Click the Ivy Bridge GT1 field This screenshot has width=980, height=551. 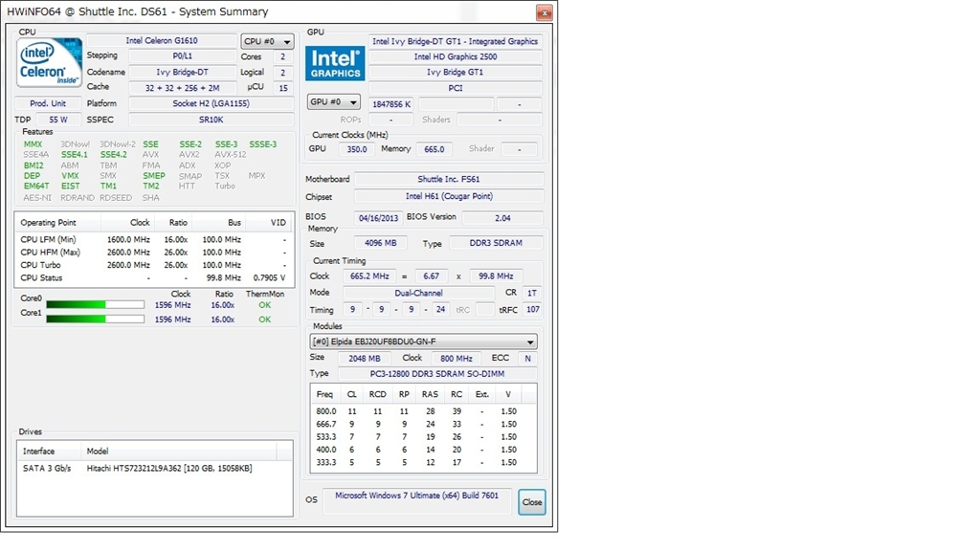point(455,72)
